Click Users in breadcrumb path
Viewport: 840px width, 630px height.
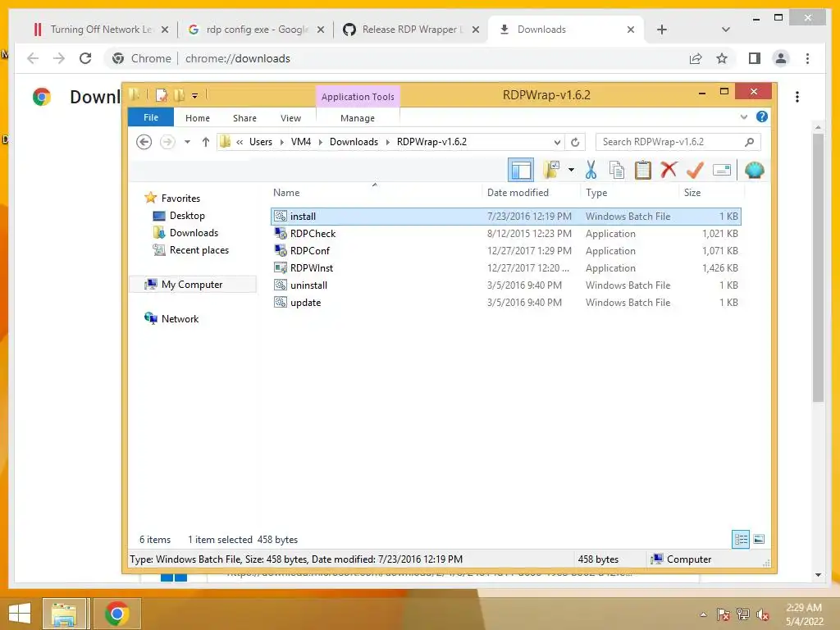point(260,142)
